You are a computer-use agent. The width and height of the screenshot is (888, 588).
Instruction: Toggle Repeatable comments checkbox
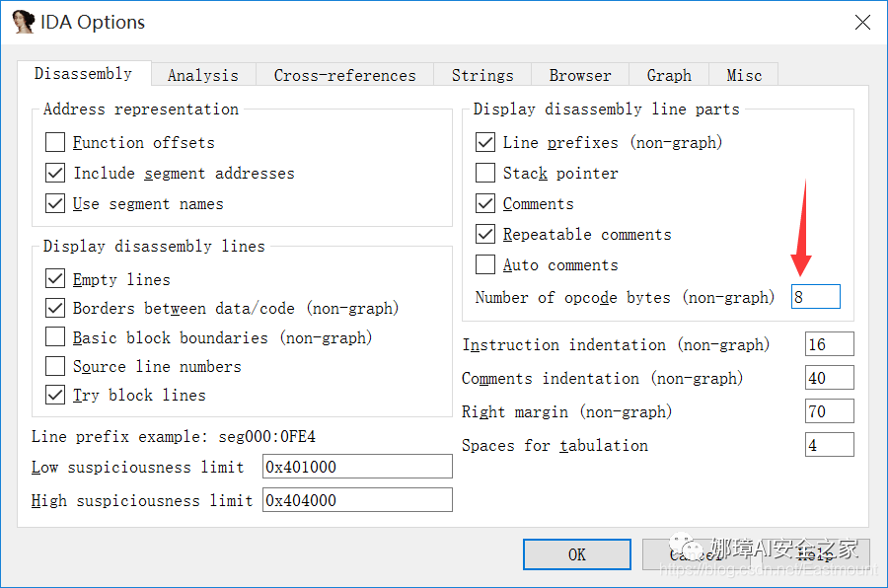485,234
